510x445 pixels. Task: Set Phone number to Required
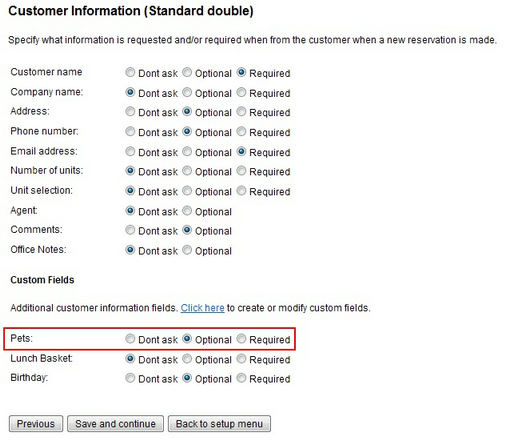(241, 132)
